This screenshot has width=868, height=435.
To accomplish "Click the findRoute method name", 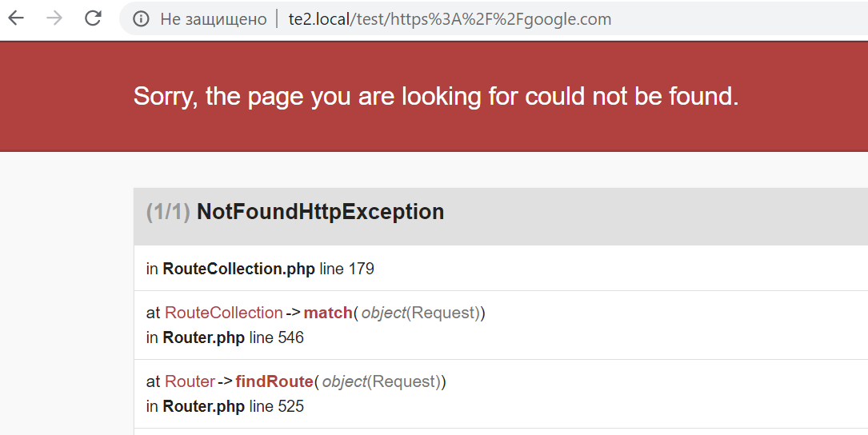I will (x=274, y=381).
